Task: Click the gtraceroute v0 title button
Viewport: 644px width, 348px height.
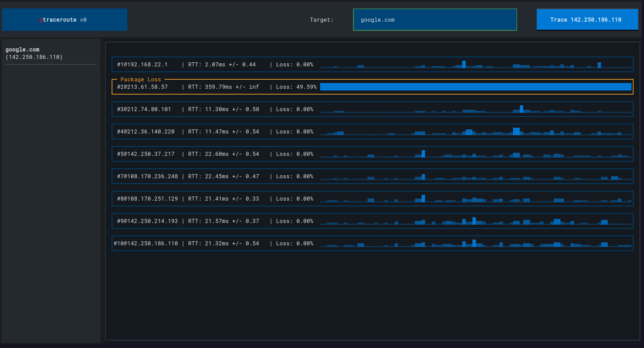Action: (65, 20)
